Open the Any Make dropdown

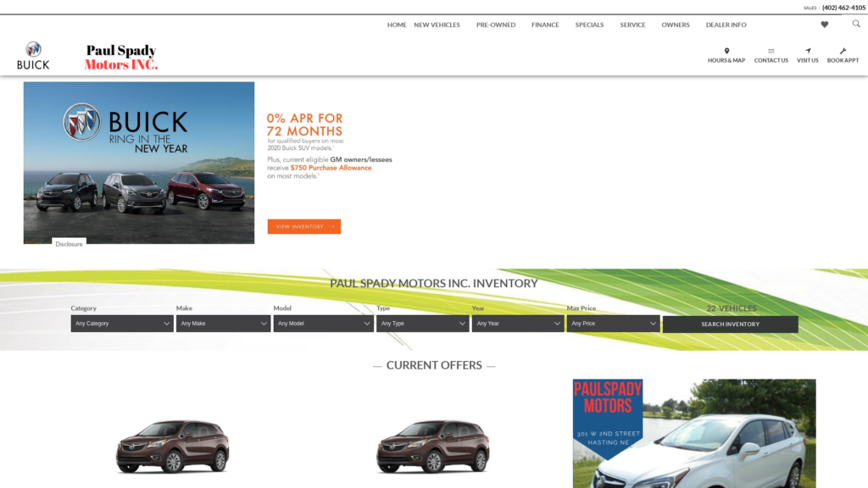coord(223,324)
